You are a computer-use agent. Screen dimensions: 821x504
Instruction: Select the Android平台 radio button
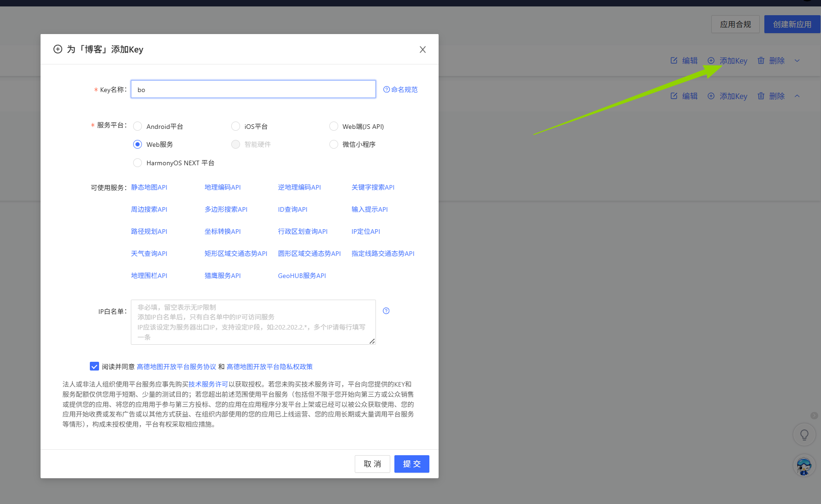(137, 126)
